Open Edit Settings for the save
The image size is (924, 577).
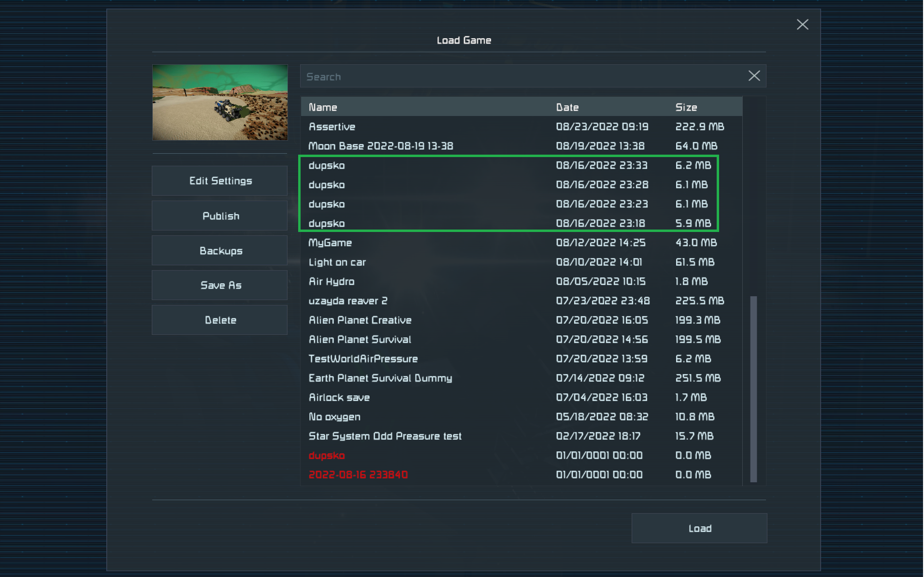click(220, 181)
